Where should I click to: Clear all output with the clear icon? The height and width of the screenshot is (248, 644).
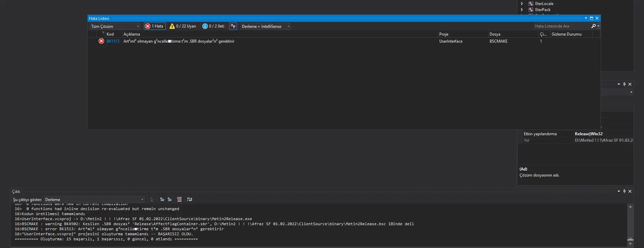coord(180,199)
